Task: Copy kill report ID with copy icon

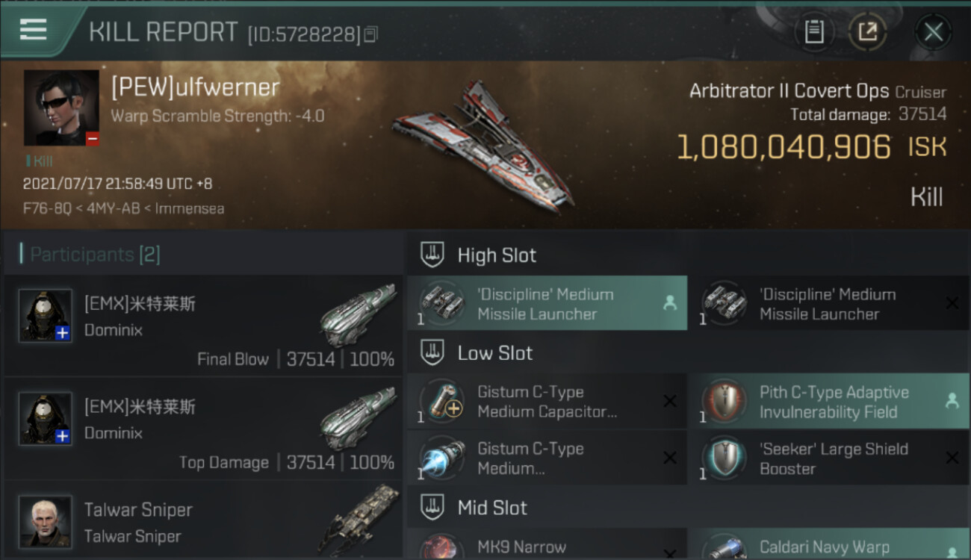Action: [x=371, y=34]
